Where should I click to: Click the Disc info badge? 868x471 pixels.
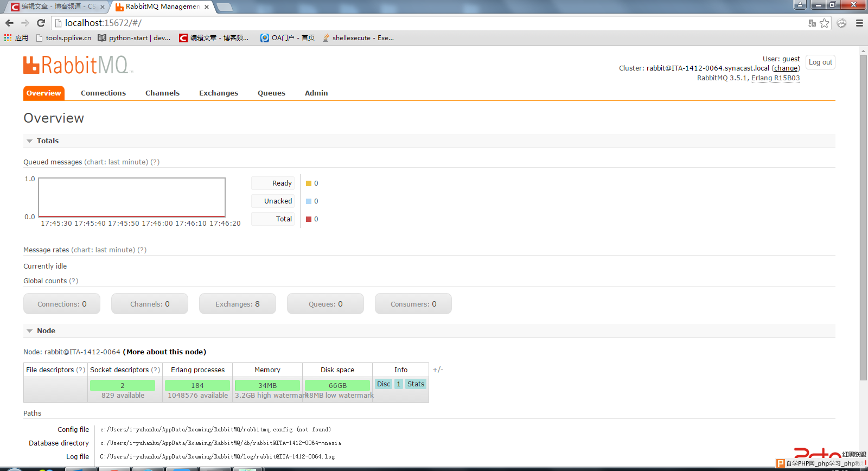pyautogui.click(x=384, y=384)
